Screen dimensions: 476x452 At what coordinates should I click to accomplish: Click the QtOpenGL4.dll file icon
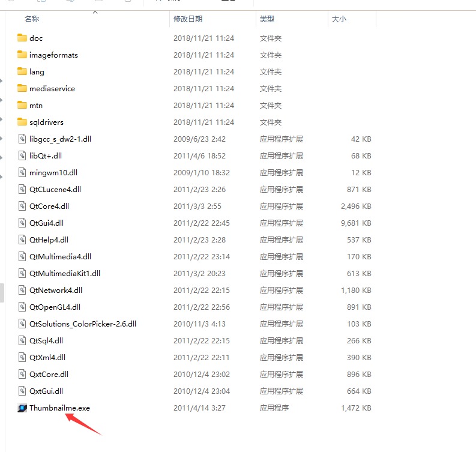22,307
